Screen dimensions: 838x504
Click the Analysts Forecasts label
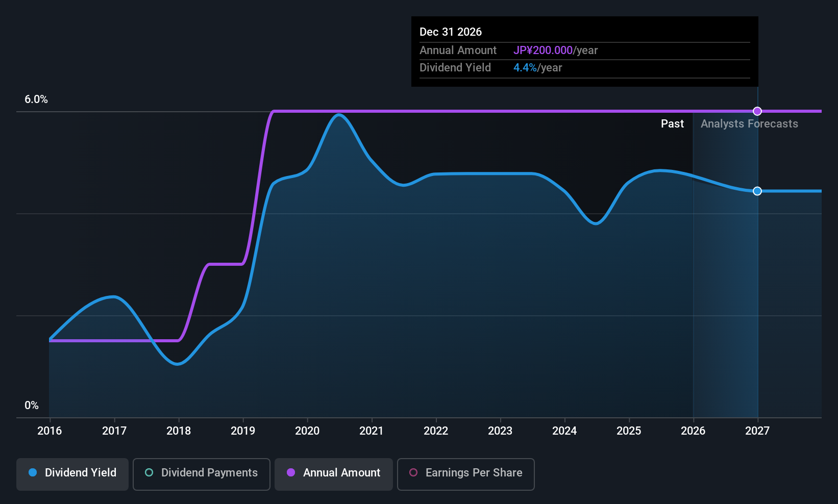tap(749, 124)
